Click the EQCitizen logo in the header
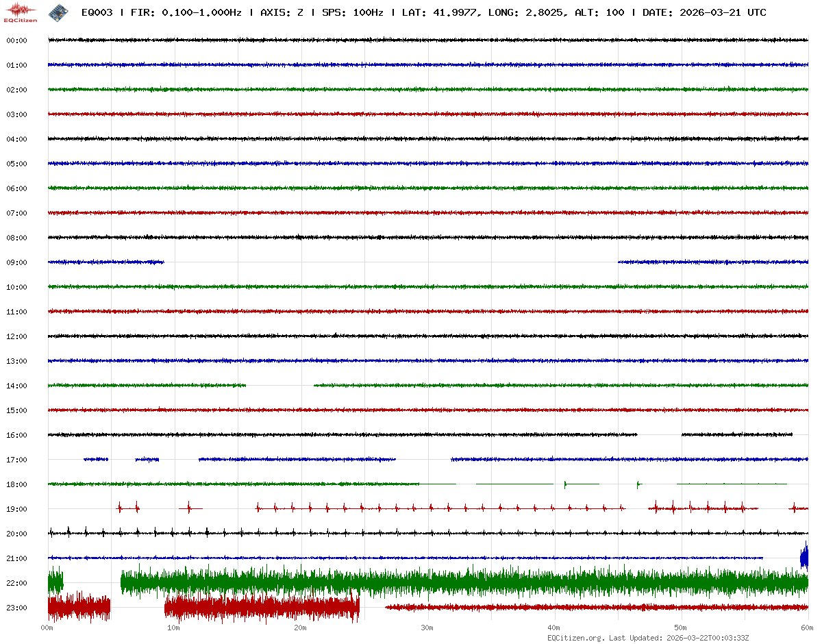 coord(20,12)
